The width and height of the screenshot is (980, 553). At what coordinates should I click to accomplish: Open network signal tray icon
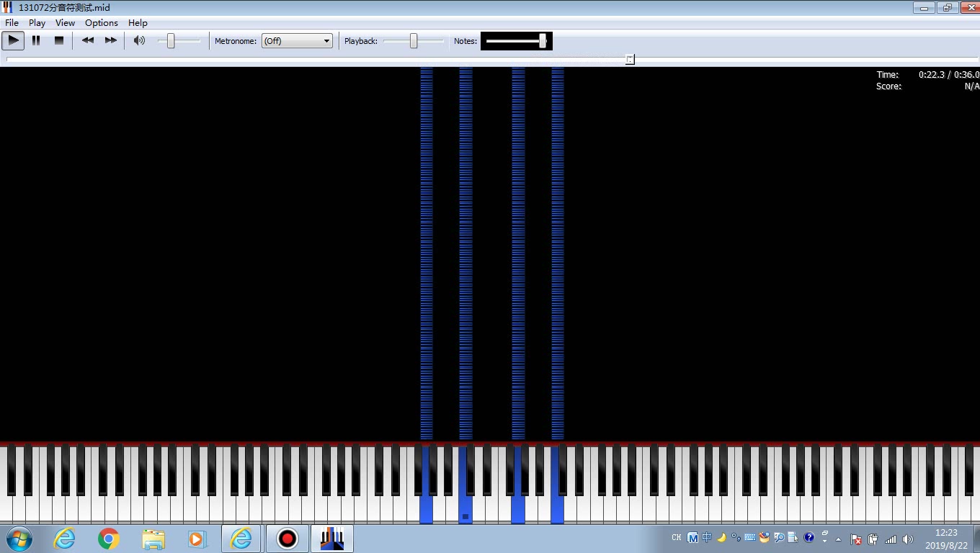(891, 539)
